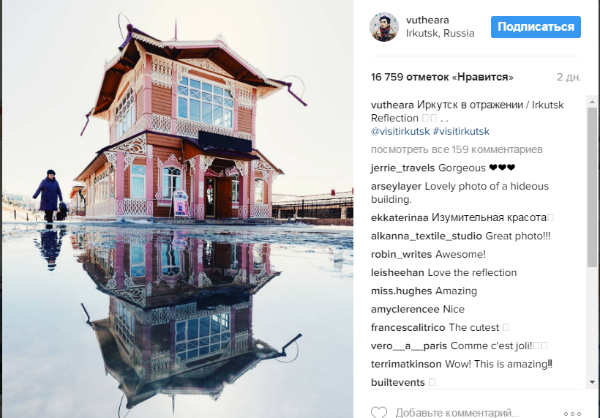
Task: Click the heart like icon
Action: (x=379, y=413)
